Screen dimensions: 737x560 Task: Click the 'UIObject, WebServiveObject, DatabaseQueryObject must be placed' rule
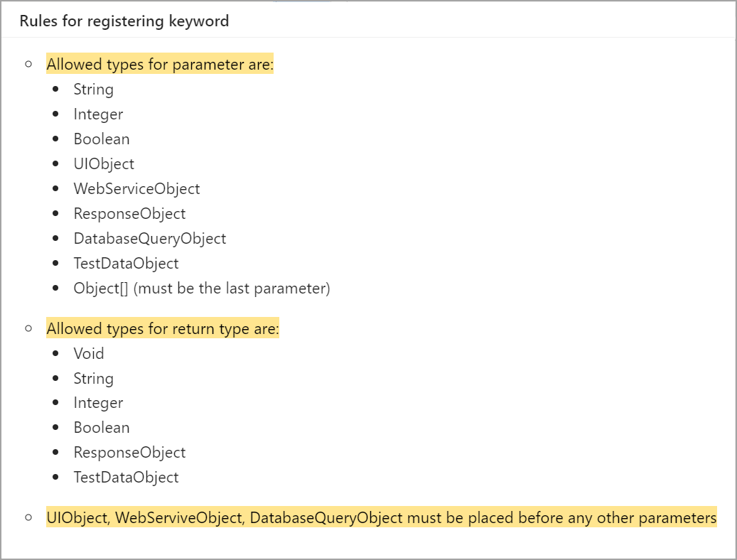pos(382,517)
